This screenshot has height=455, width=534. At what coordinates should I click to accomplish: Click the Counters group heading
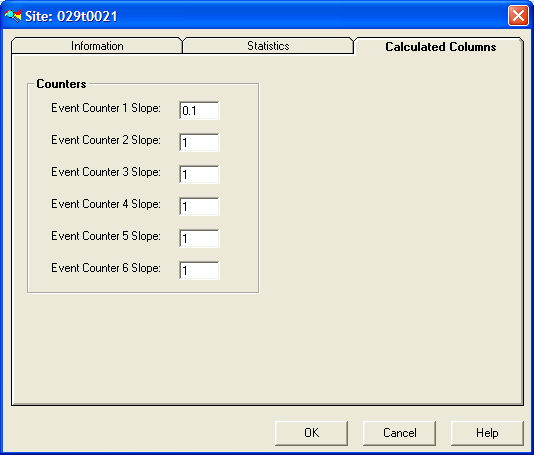pyautogui.click(x=61, y=84)
